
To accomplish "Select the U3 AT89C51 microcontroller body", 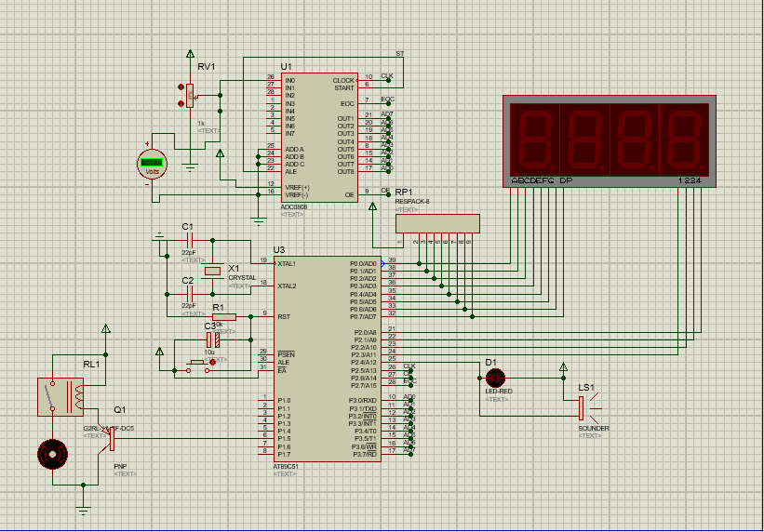I will 327,359.
